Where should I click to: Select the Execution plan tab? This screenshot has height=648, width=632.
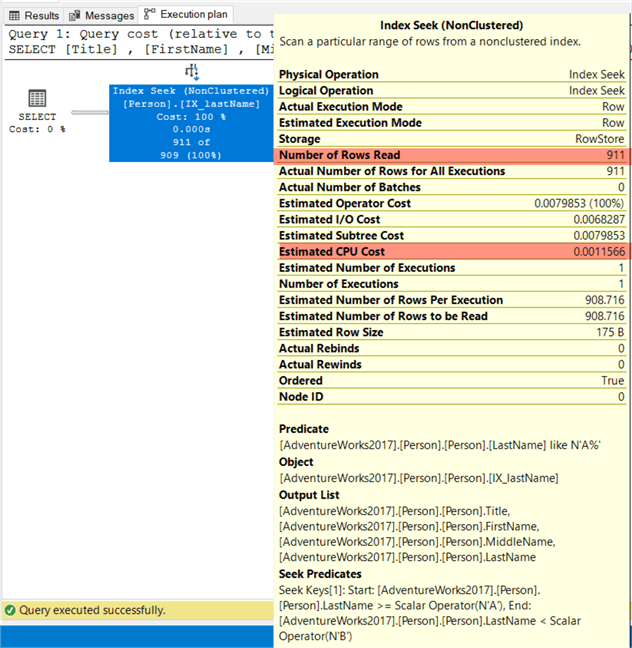[x=186, y=14]
